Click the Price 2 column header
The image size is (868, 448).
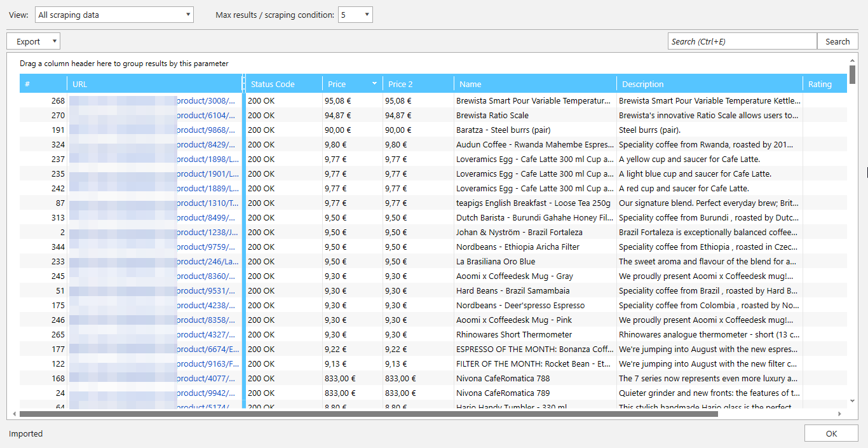click(418, 84)
